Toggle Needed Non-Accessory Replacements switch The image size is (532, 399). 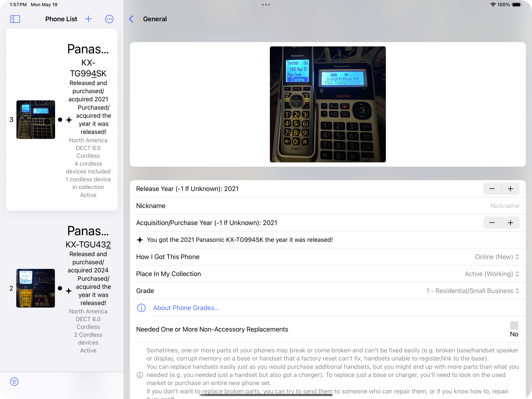pyautogui.click(x=514, y=325)
